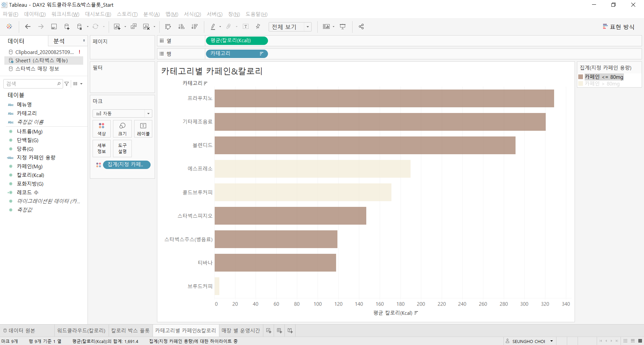The height and width of the screenshot is (345, 644).
Task: Click 집계(지정 카페.. pill in Marks
Action: [x=127, y=165]
